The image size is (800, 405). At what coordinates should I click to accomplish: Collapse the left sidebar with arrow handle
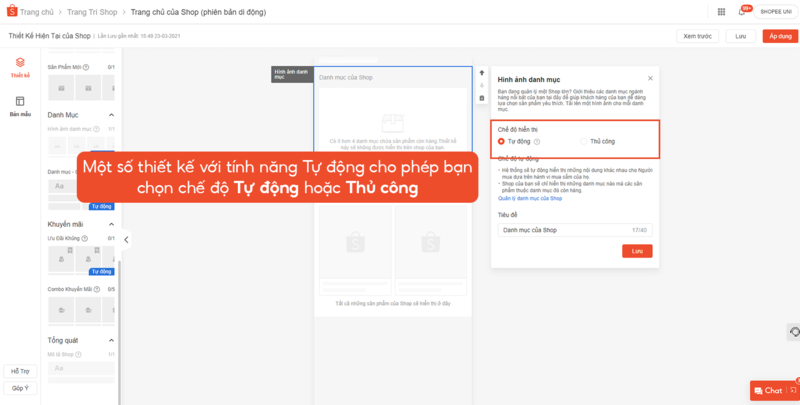pyautogui.click(x=126, y=239)
